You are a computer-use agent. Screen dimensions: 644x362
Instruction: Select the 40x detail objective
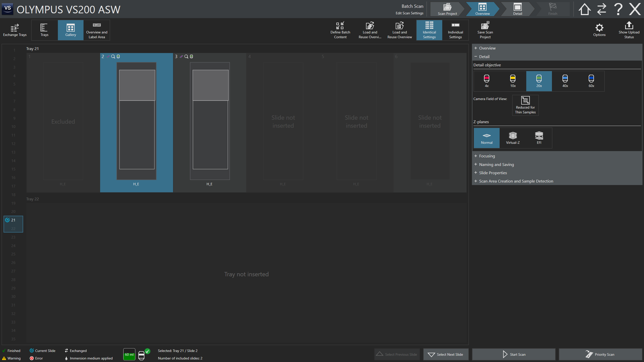coord(565,81)
